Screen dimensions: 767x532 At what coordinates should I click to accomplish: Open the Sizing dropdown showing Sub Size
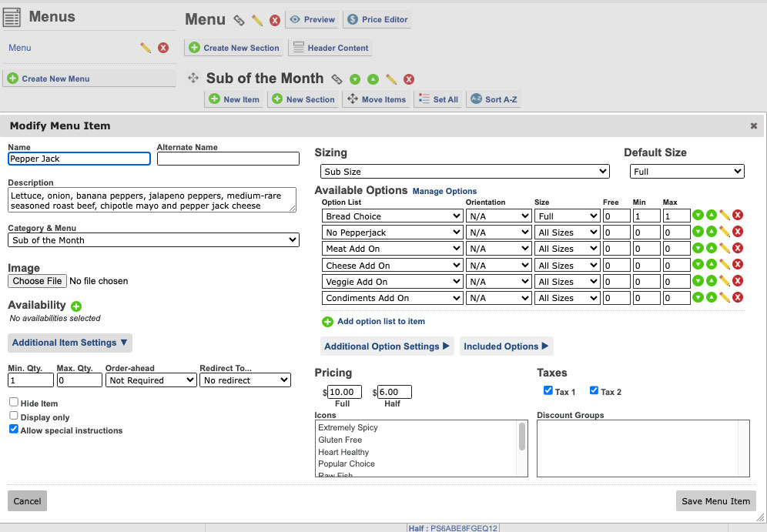(464, 172)
